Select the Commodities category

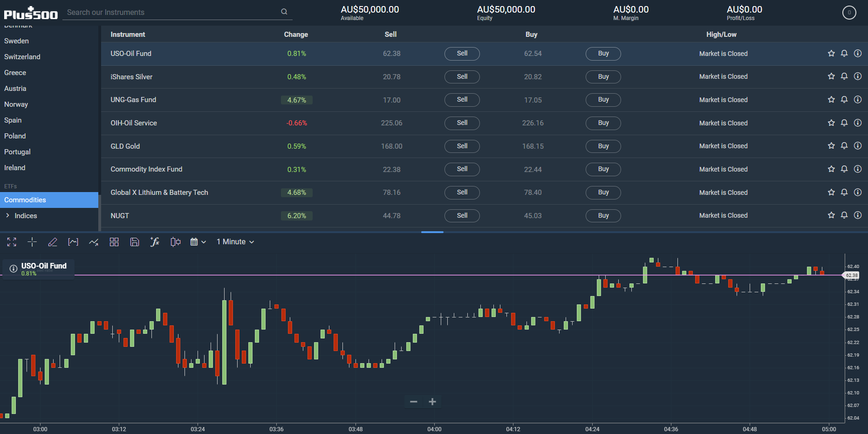pos(49,200)
